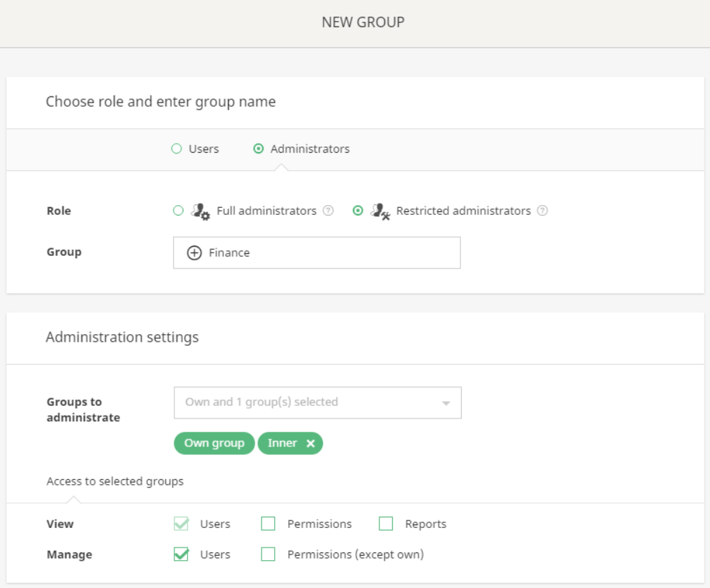Screen dimensions: 710x588
Task: Open help tooltip for Restricted administrators
Action: pos(542,211)
